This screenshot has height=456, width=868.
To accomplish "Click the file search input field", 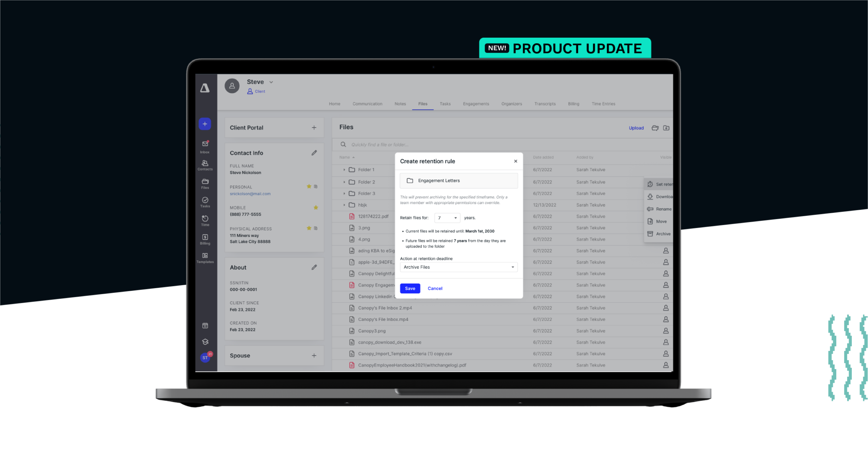I will pos(502,145).
